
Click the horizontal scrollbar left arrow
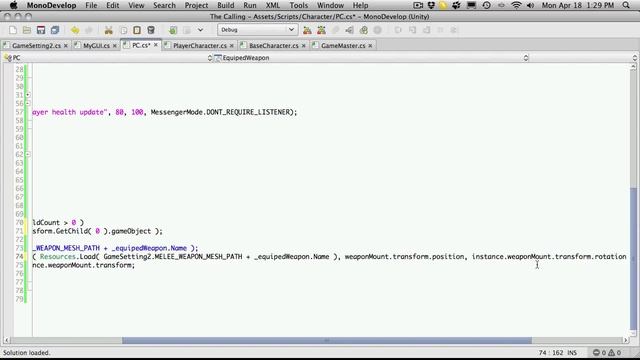[x=7, y=340]
